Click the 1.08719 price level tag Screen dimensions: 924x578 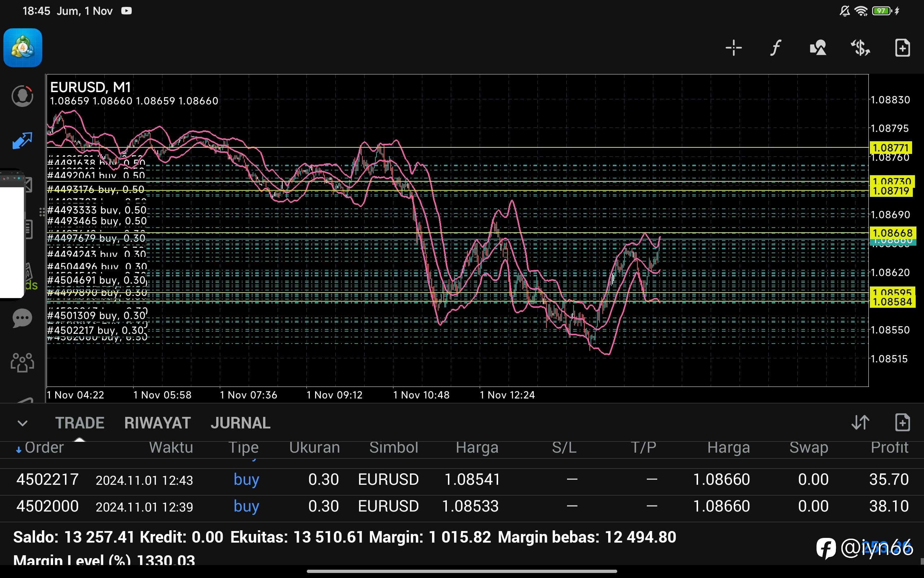point(891,191)
